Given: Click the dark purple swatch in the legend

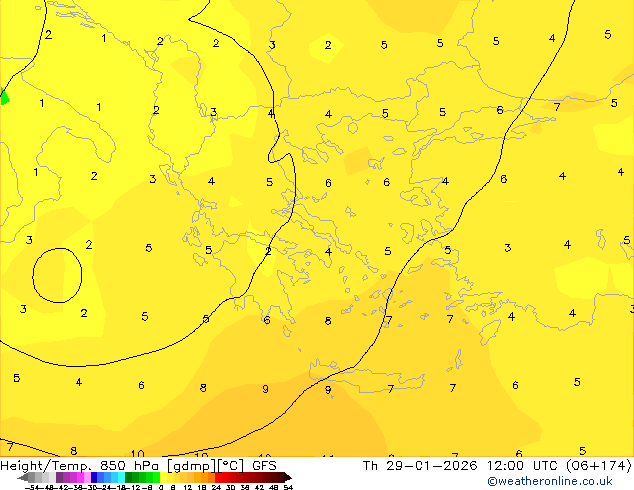Looking at the screenshot, I should click(59, 477).
